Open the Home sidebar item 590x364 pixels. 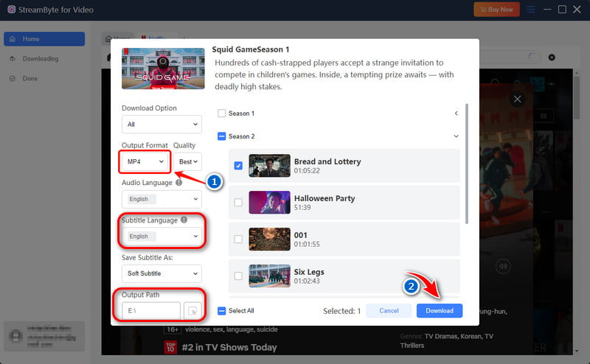click(44, 39)
